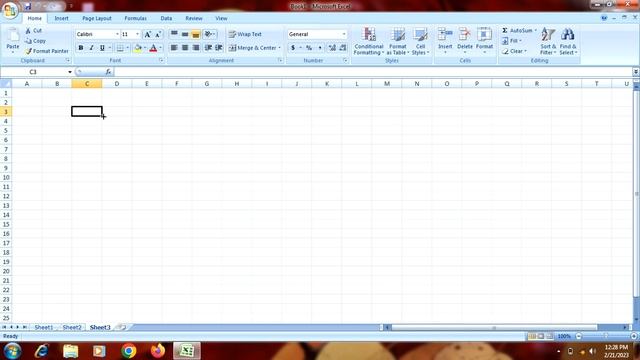This screenshot has width=640, height=360.
Task: Open the General number format dropdown
Action: pos(344,34)
